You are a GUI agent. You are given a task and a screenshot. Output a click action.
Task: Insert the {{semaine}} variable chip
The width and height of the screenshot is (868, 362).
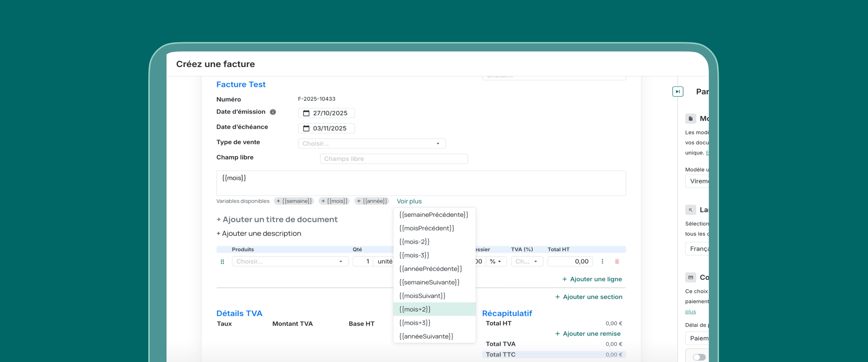294,201
